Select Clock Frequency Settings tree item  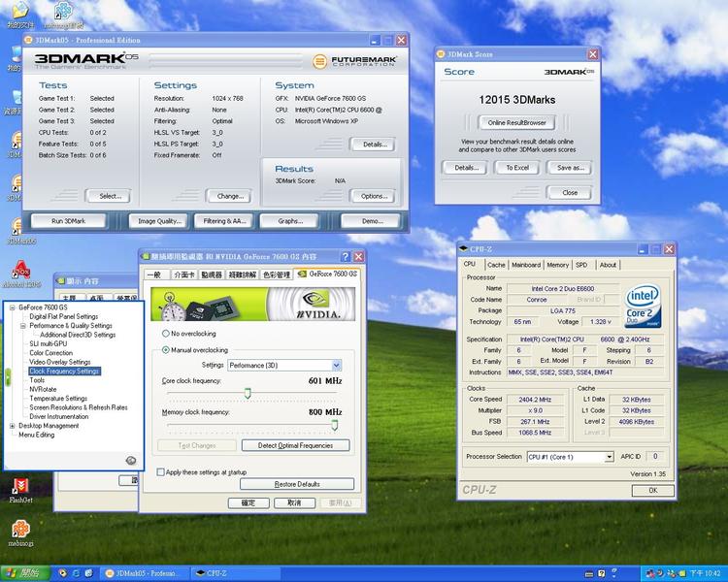click(x=64, y=372)
